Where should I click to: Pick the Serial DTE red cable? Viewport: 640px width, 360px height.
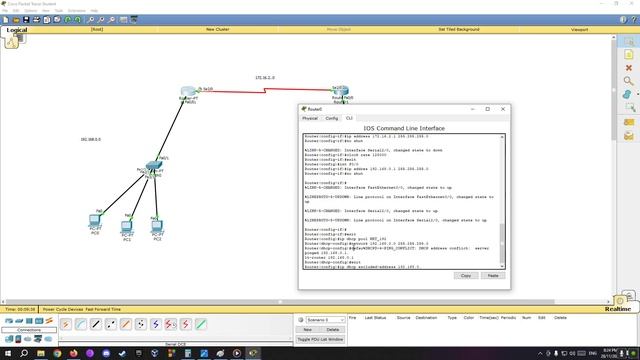[186, 324]
